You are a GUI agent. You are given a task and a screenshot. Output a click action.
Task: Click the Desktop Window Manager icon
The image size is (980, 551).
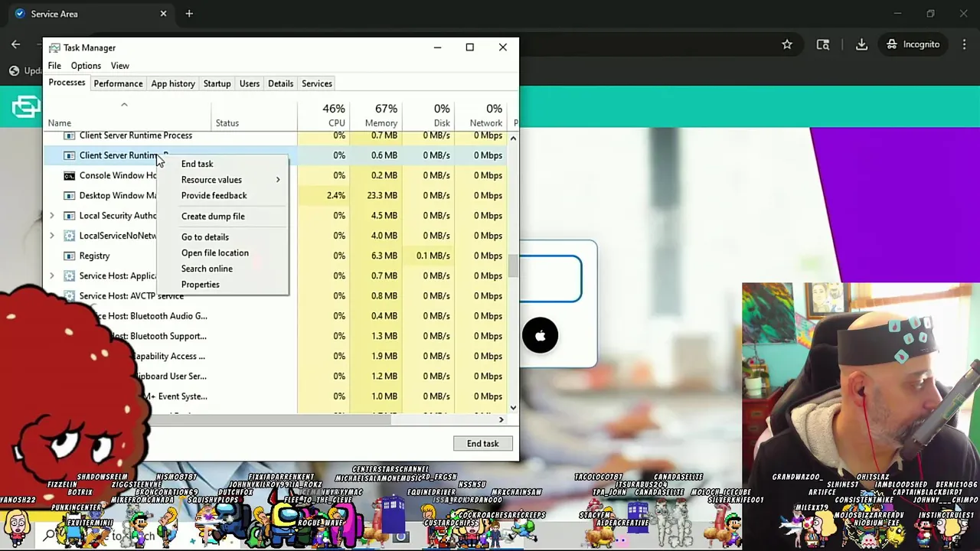point(69,195)
